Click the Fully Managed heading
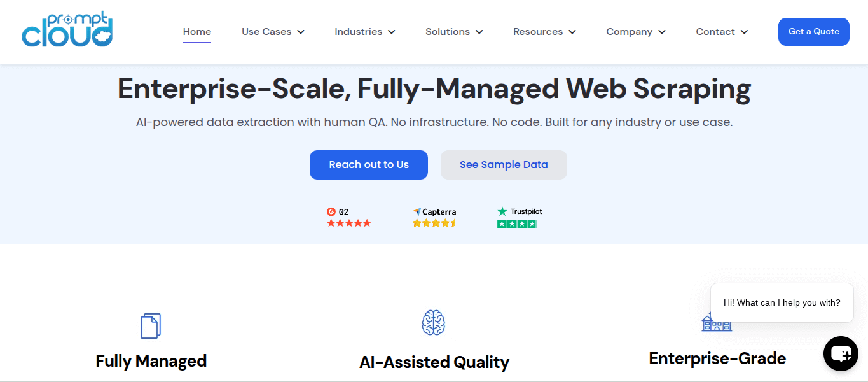The width and height of the screenshot is (868, 382). click(151, 361)
